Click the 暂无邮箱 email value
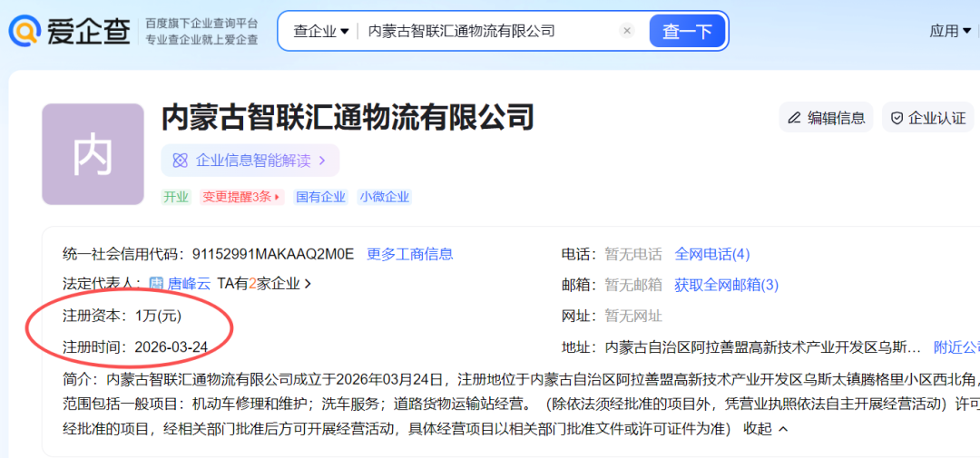This screenshot has height=458, width=980. tap(633, 285)
